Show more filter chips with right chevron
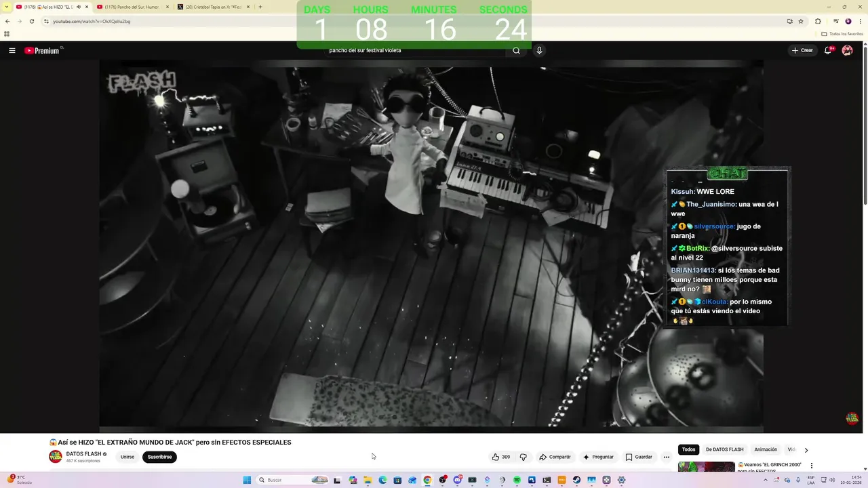 (x=806, y=450)
